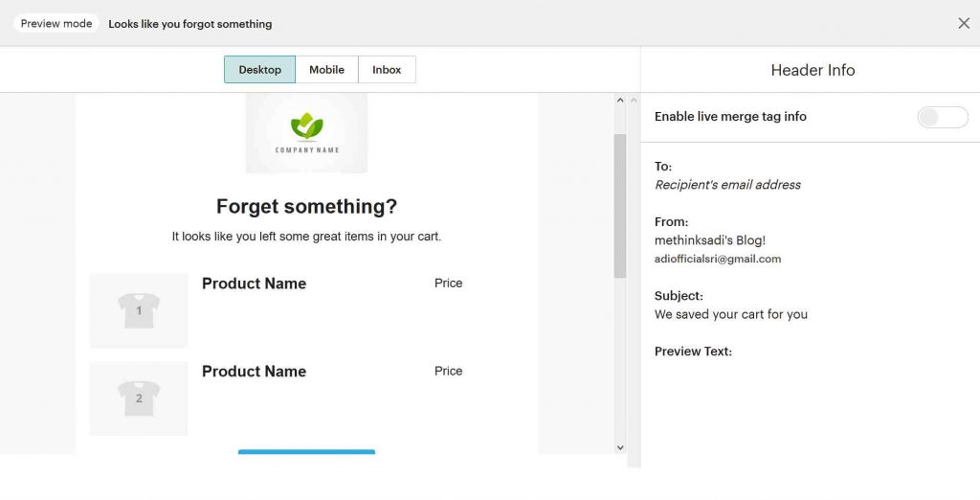Click the second 'Product Name' text
This screenshot has height=500, width=980.
coord(254,372)
